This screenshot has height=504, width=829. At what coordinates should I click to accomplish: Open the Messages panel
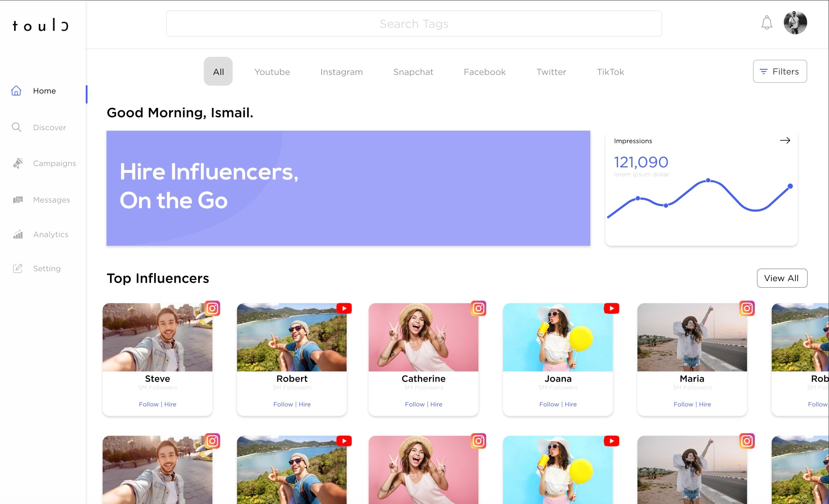[x=51, y=200]
